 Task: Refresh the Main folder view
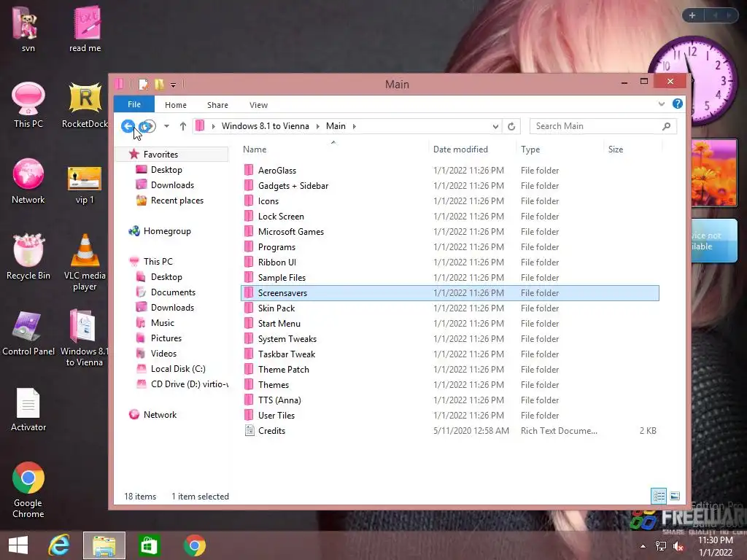tap(511, 126)
